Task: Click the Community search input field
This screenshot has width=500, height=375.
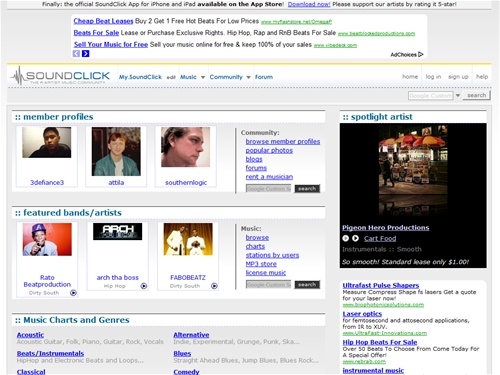Action: (269, 189)
